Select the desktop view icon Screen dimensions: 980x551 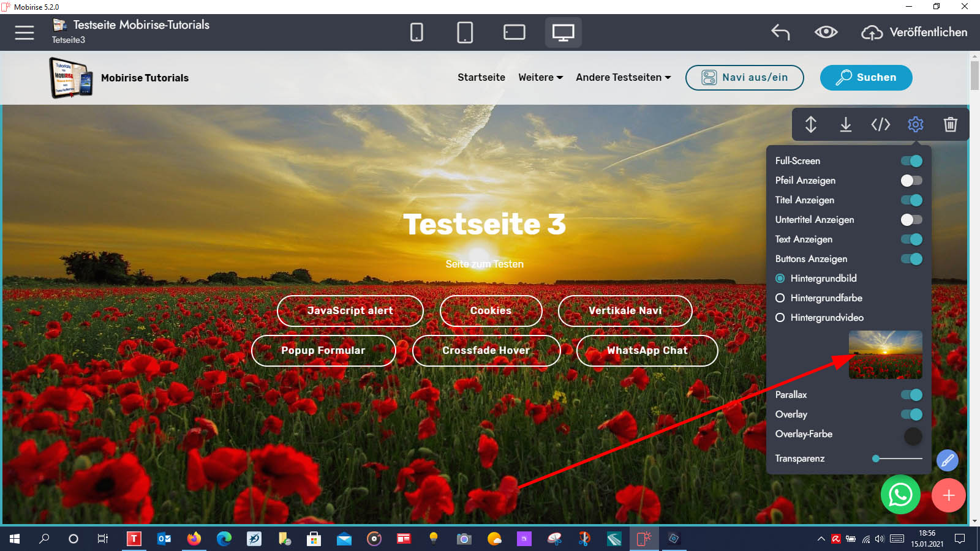click(x=563, y=32)
